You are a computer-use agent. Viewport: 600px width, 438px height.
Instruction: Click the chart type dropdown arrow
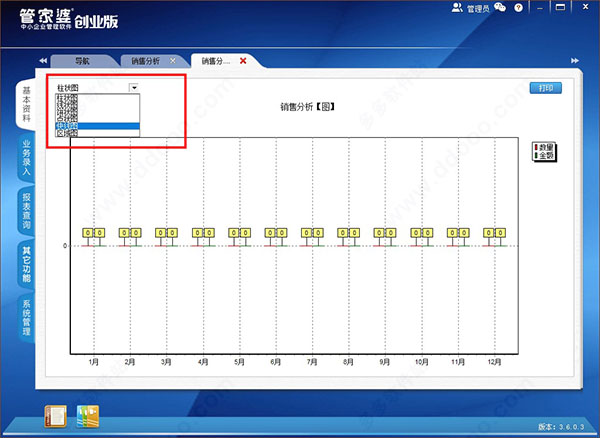[x=134, y=88]
